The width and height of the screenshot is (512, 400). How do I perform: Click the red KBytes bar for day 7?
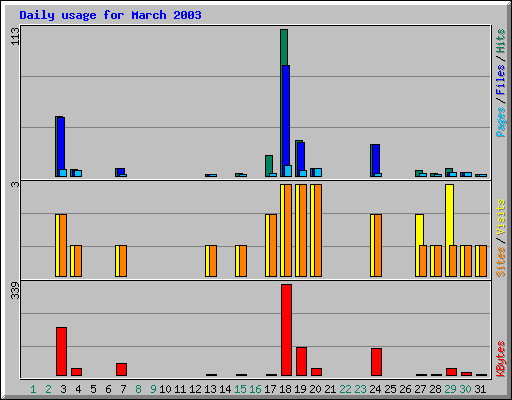click(x=121, y=370)
